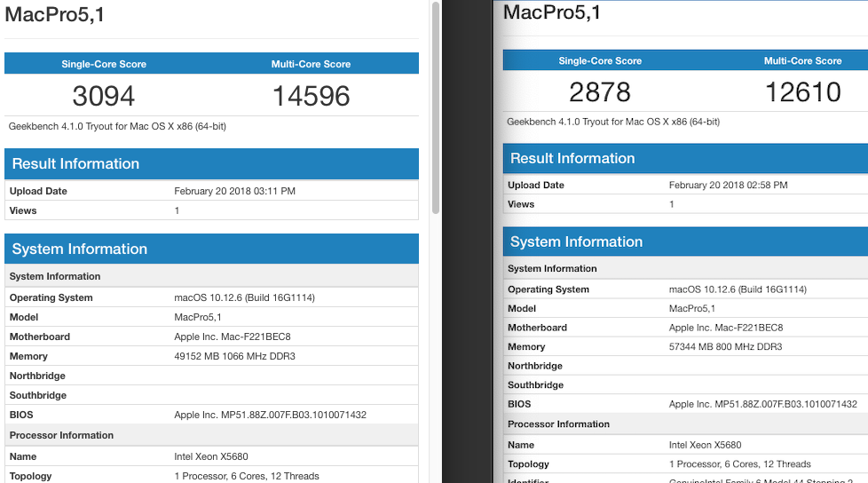Image resolution: width=868 pixels, height=483 pixels.
Task: Click the Single-Core Score header in left window
Action: [104, 64]
